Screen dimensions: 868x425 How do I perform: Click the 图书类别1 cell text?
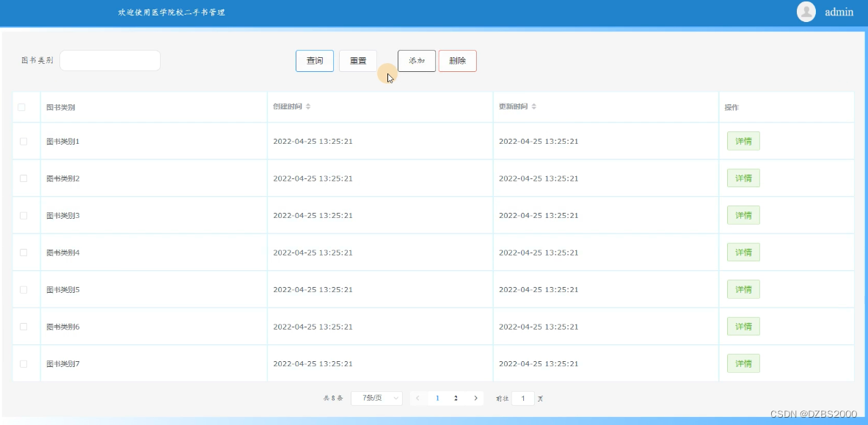pyautogui.click(x=63, y=141)
